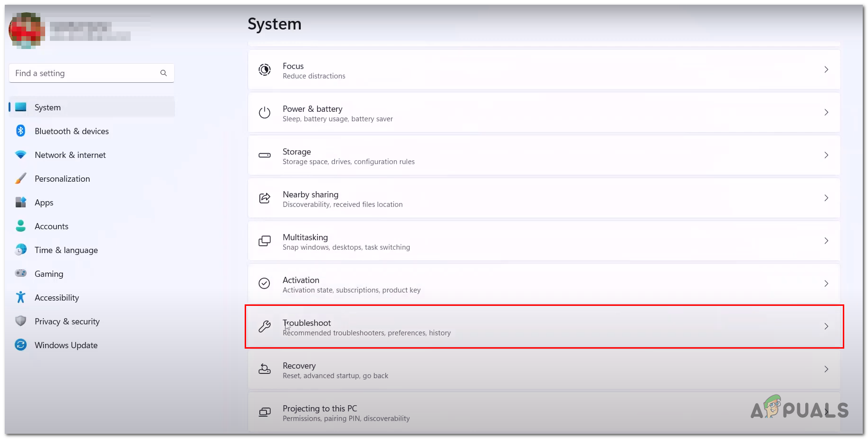Click the Gaming controller icon
The width and height of the screenshot is (868, 439).
pyautogui.click(x=20, y=273)
